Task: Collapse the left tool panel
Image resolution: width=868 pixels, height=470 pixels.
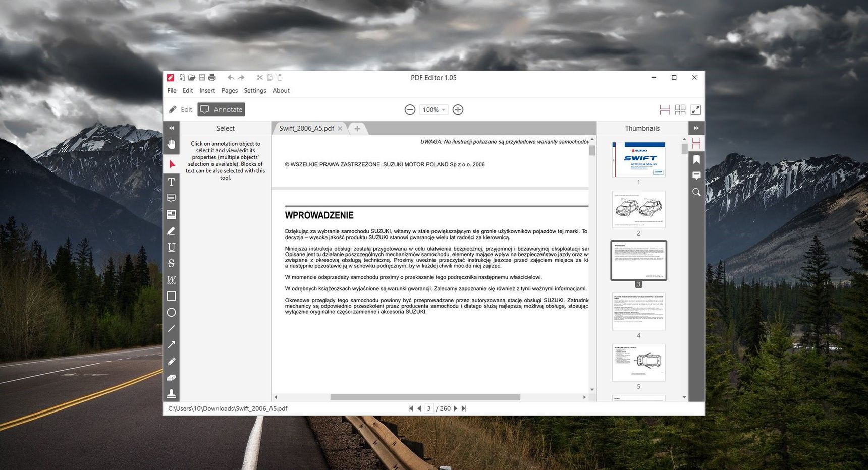Action: pos(172,128)
